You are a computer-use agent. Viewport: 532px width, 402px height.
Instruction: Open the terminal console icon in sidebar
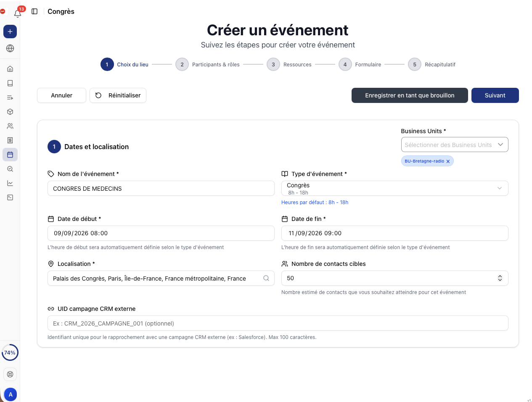point(10,197)
